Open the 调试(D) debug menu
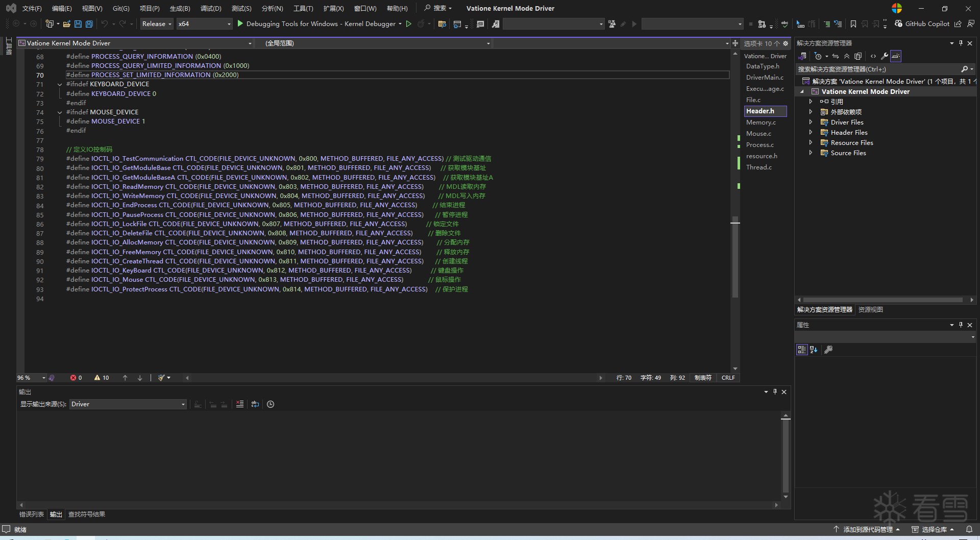Viewport: 980px width, 540px height. pos(211,8)
